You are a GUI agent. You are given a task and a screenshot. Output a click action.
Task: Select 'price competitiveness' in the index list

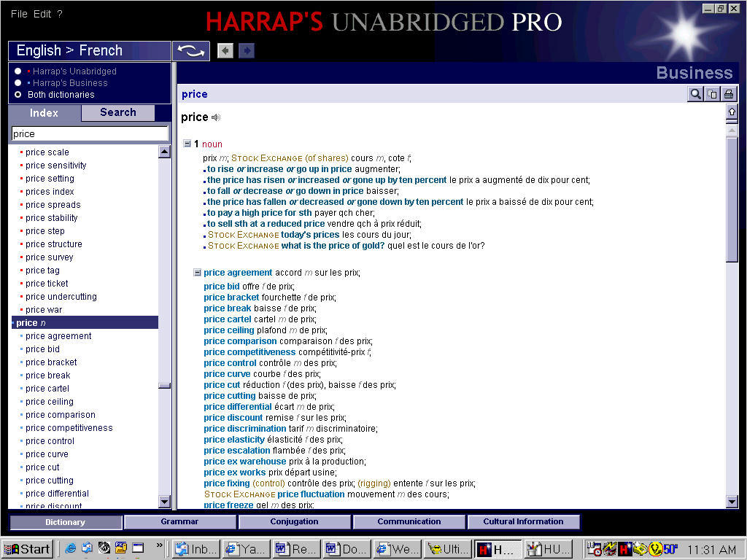pos(69,428)
